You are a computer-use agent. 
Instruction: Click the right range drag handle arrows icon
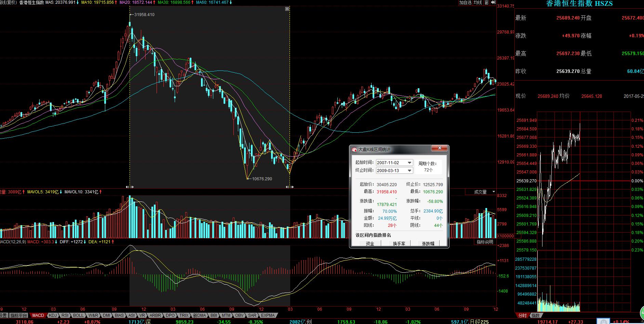pyautogui.click(x=290, y=187)
